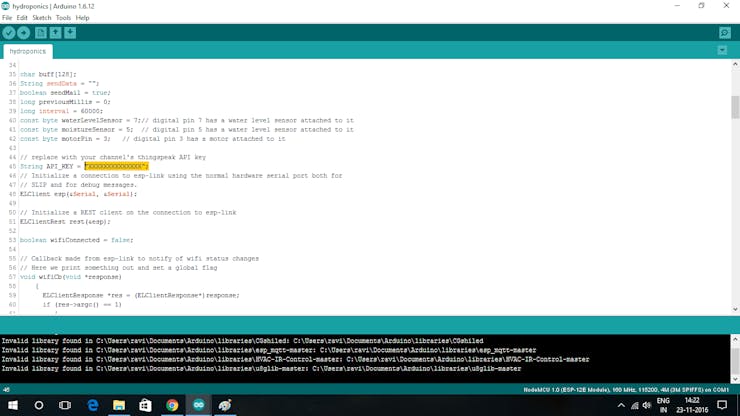Open a sketch using the Open icon

[x=56, y=33]
